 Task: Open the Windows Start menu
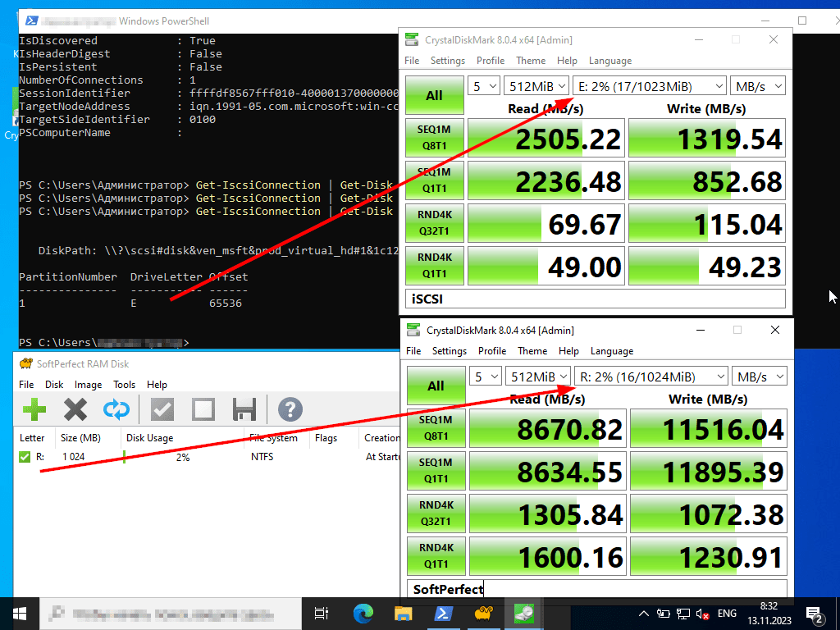pos(20,614)
